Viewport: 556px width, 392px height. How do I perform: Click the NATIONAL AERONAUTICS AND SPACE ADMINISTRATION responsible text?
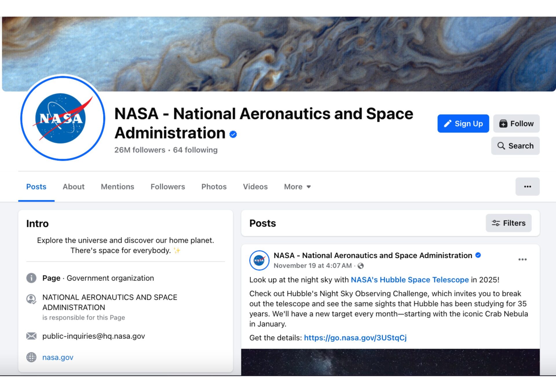(x=110, y=302)
